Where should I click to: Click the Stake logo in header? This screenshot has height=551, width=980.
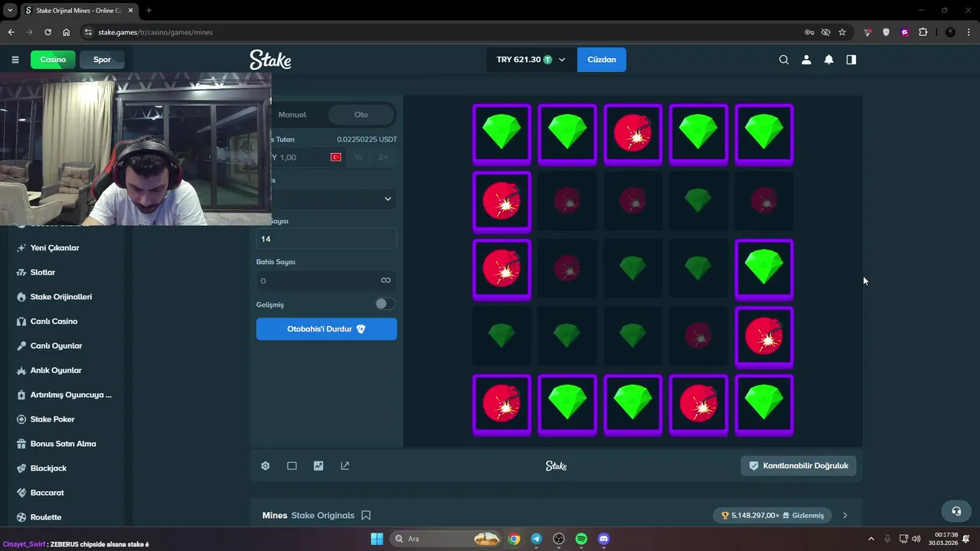[x=270, y=60]
